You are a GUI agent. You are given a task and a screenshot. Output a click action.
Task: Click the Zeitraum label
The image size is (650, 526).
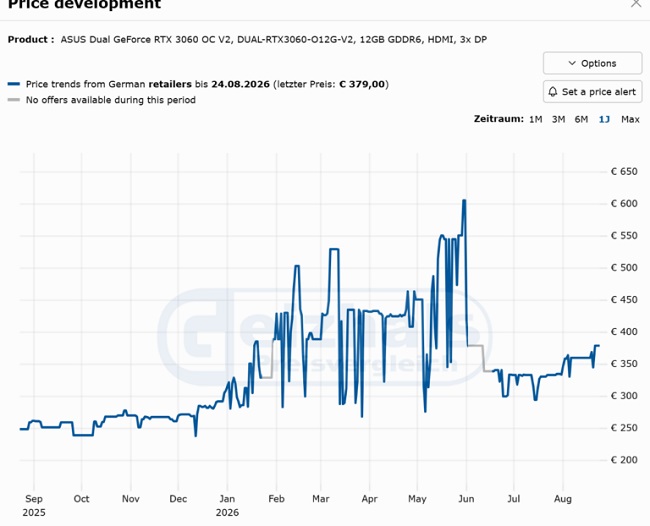click(499, 119)
